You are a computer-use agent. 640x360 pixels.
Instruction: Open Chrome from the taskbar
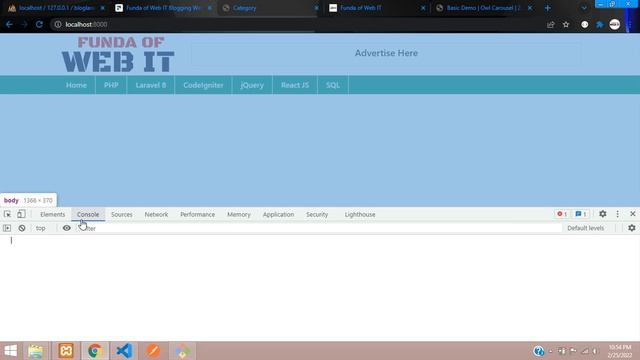click(95, 351)
